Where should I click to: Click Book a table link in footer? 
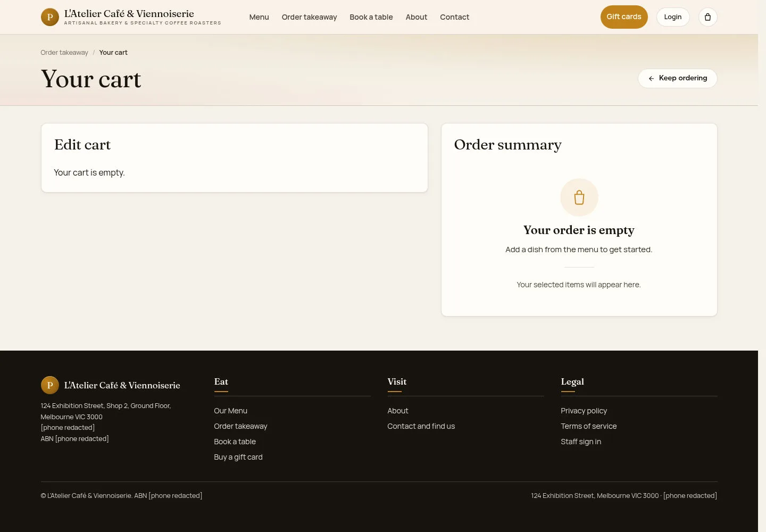235,442
